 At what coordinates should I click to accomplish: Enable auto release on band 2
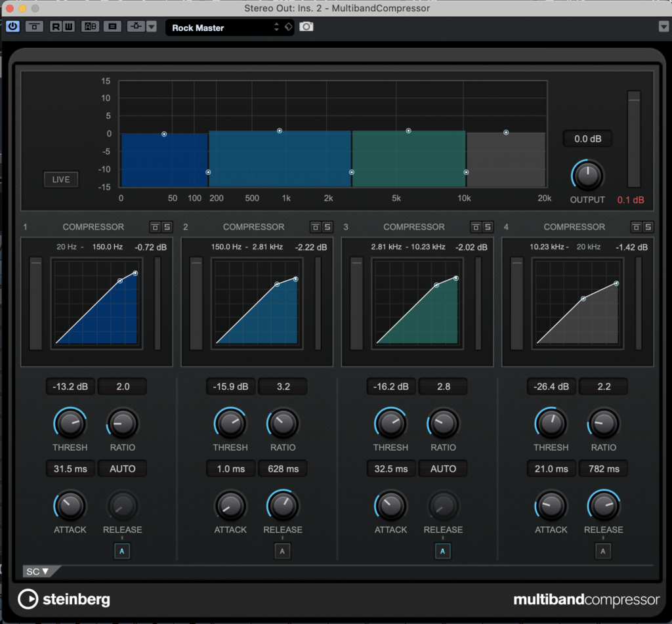282,552
